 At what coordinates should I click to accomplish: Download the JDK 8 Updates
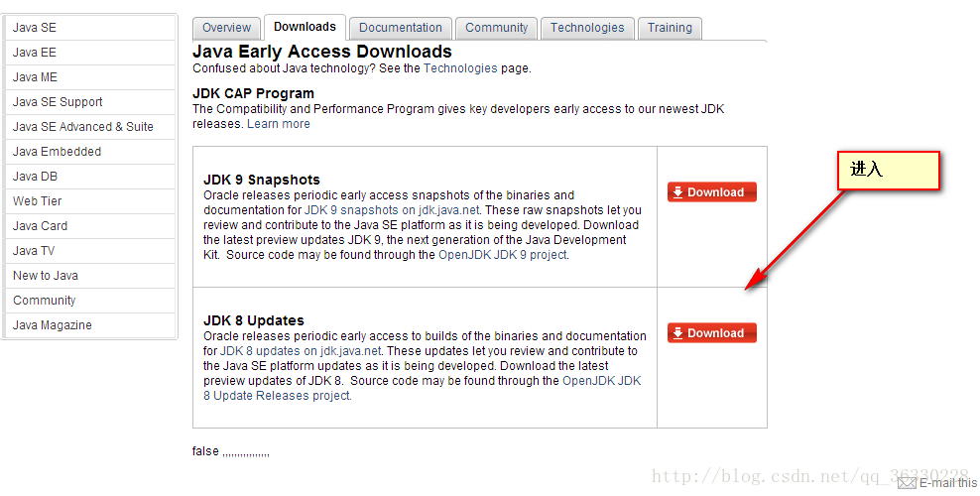pos(712,333)
